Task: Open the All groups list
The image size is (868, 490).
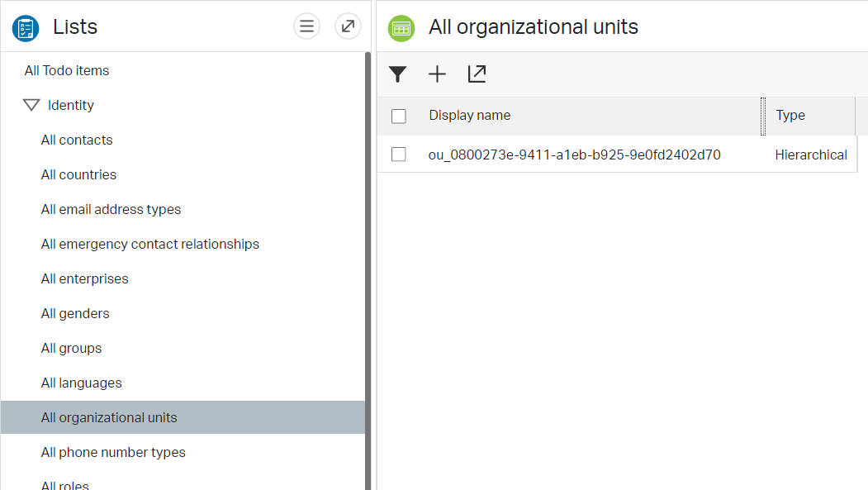Action: pos(71,349)
